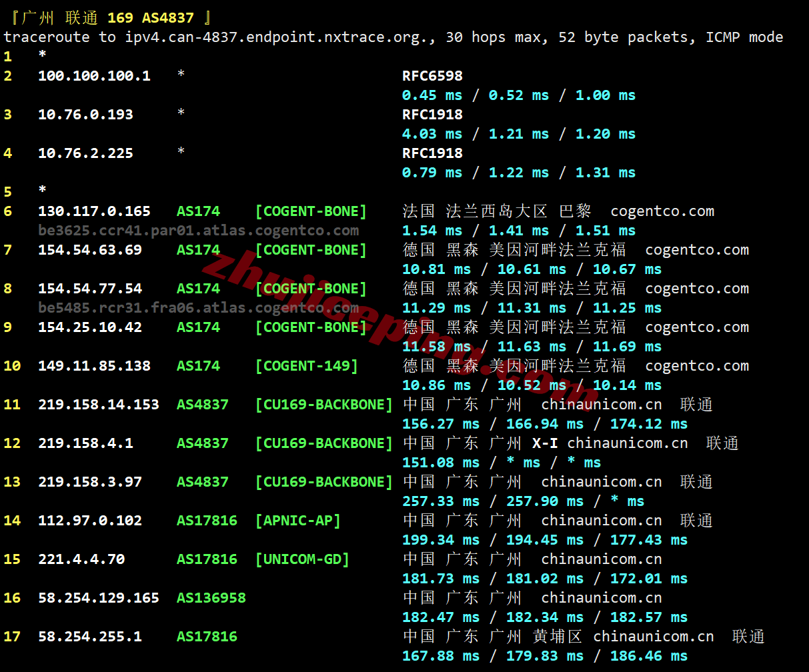This screenshot has height=672, width=809.
Task: Click the IP address 58.254.255.1
Action: (x=90, y=637)
